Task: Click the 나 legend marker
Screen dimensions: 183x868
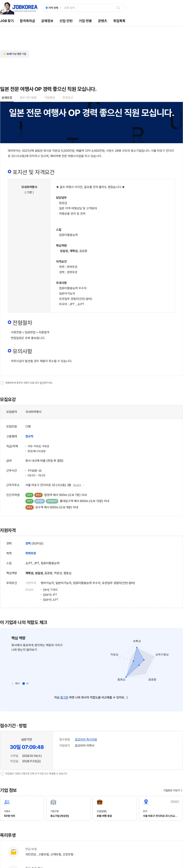Action: point(24,683)
